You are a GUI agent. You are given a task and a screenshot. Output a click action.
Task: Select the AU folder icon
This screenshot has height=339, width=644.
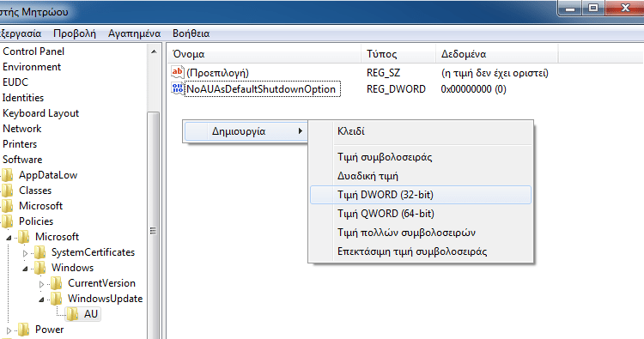point(73,314)
